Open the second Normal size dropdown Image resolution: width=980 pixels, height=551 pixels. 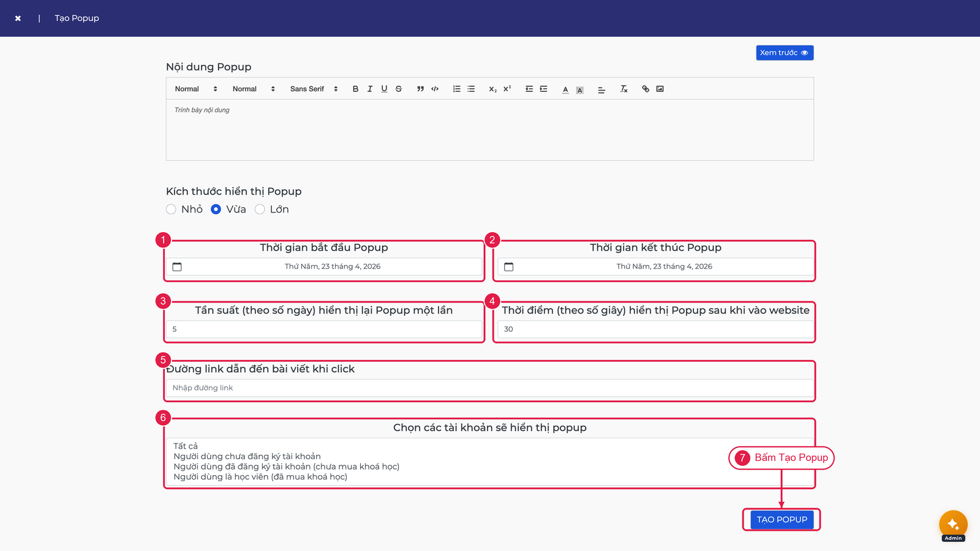[x=254, y=89]
